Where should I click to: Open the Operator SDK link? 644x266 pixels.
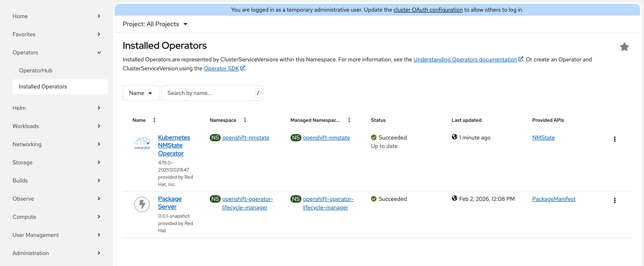coord(221,68)
